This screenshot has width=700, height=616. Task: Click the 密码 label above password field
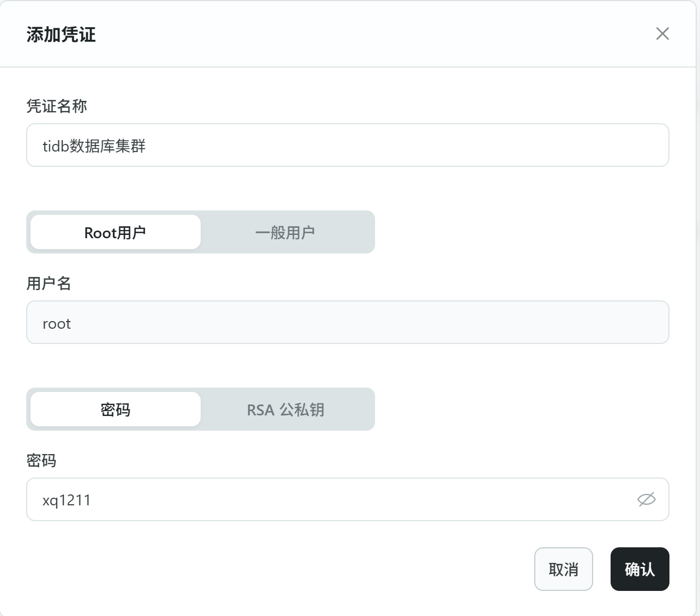tap(41, 461)
